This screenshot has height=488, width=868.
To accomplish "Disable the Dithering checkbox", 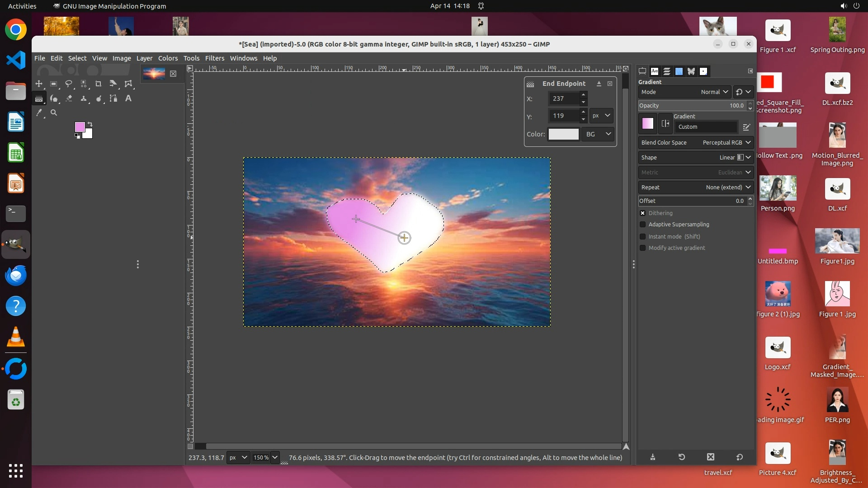I will click(x=642, y=213).
